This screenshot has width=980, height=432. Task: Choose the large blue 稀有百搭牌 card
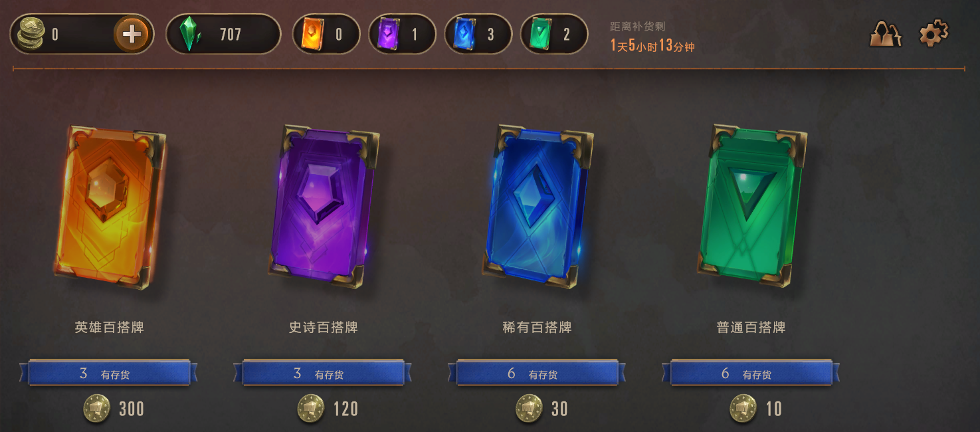[538, 207]
